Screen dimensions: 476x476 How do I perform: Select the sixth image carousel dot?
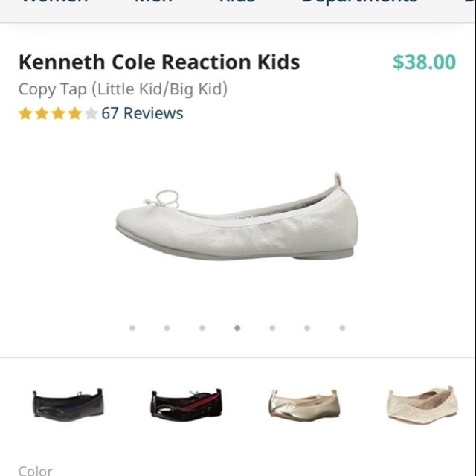pyautogui.click(x=307, y=327)
